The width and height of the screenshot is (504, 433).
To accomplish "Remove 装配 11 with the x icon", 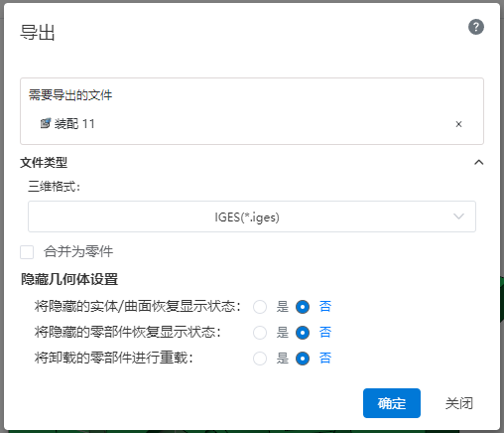I will tap(458, 124).
